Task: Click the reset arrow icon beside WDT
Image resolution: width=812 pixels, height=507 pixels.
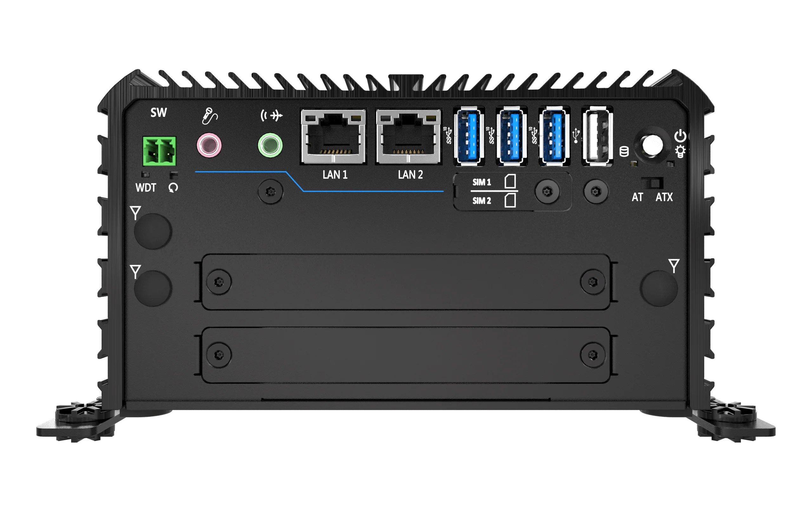Action: 173,188
